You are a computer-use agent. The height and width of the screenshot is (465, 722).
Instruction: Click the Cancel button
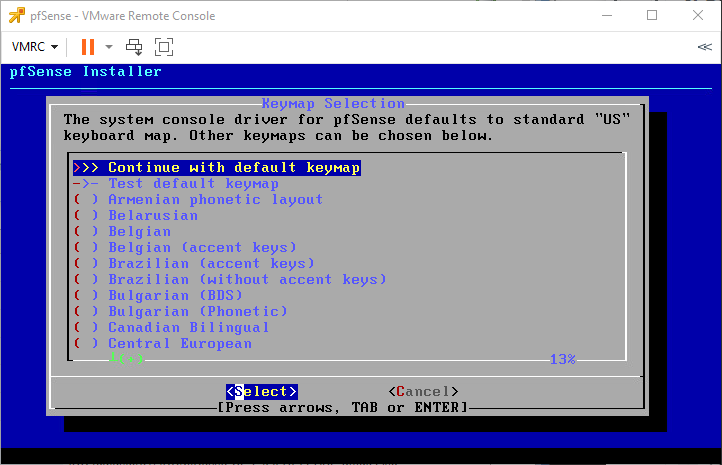(x=423, y=391)
